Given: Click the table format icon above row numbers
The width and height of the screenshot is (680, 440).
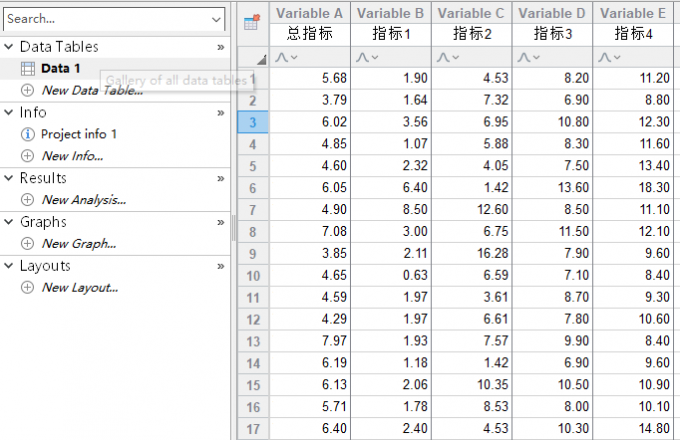Looking at the screenshot, I should click(x=252, y=22).
